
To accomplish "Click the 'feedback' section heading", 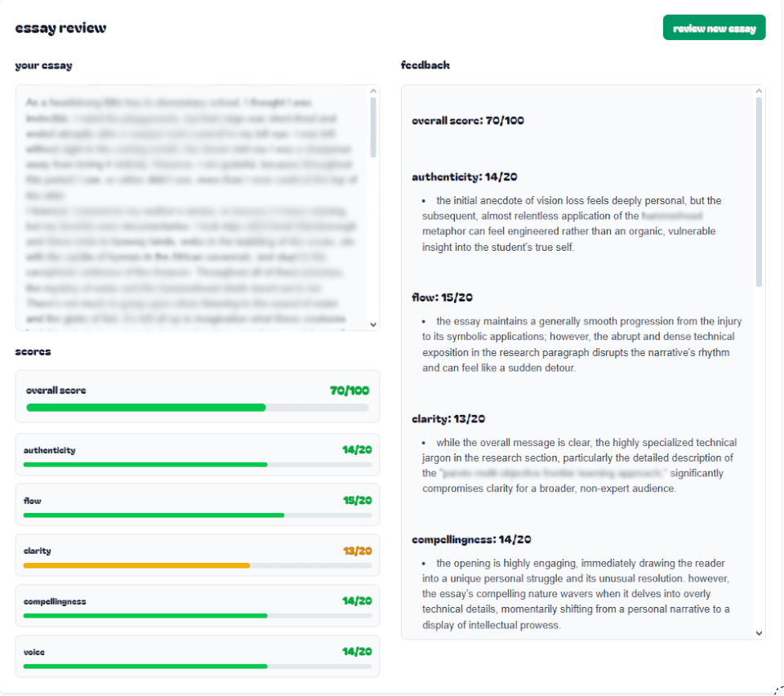I will [x=425, y=65].
